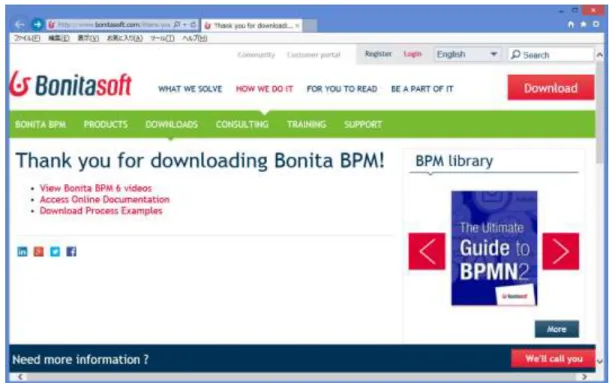Share page via LinkedIn icon

23,251
